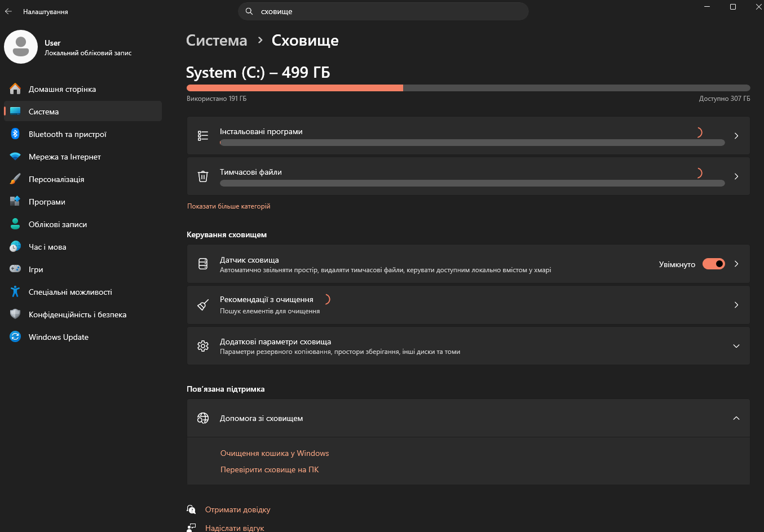The image size is (764, 532).
Task: Open Перевірити сховище на ПК link
Action: [x=270, y=469]
